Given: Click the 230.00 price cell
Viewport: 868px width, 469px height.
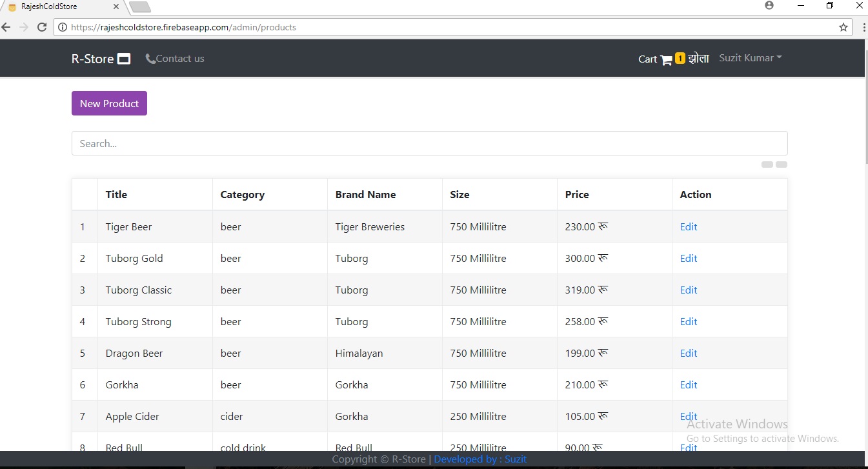Looking at the screenshot, I should 614,226.
